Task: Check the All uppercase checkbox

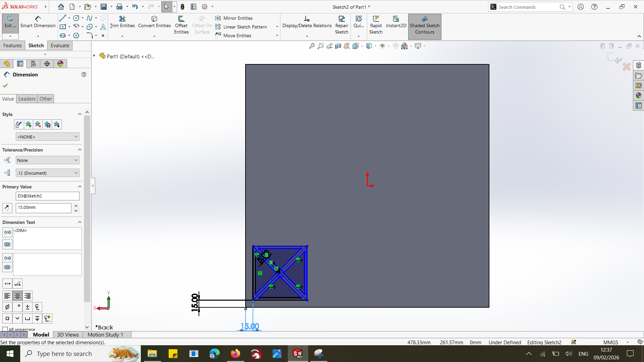Action: coord(5,329)
